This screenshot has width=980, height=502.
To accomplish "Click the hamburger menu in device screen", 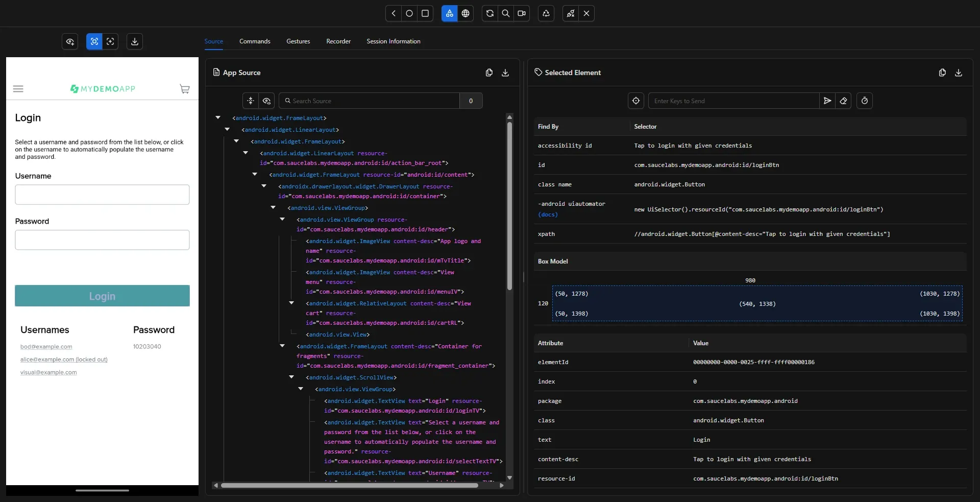I will [x=18, y=89].
